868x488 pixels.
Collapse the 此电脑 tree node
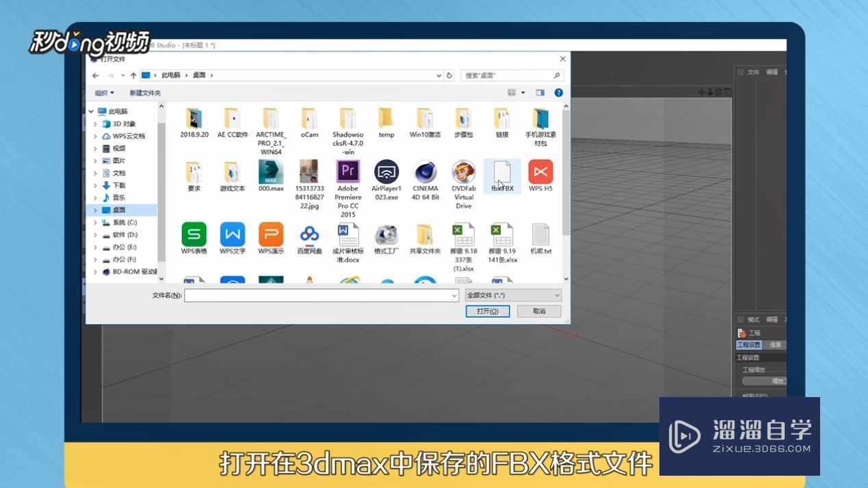tap(91, 110)
